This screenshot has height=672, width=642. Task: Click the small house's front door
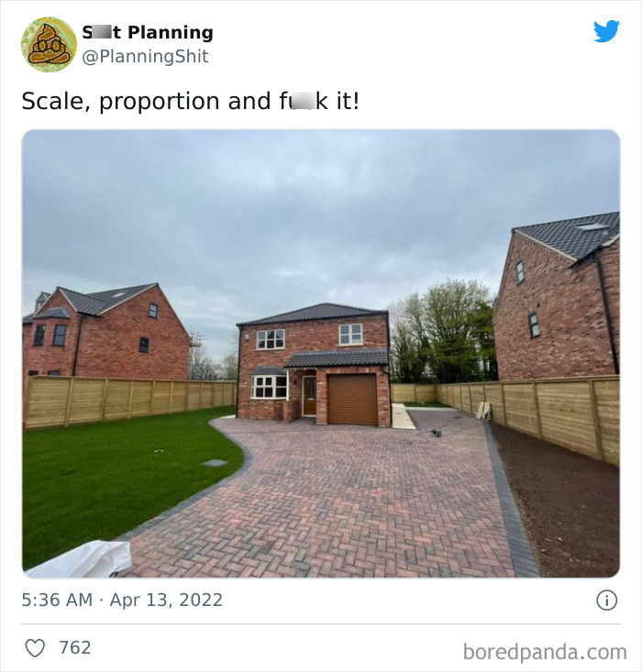(x=309, y=395)
